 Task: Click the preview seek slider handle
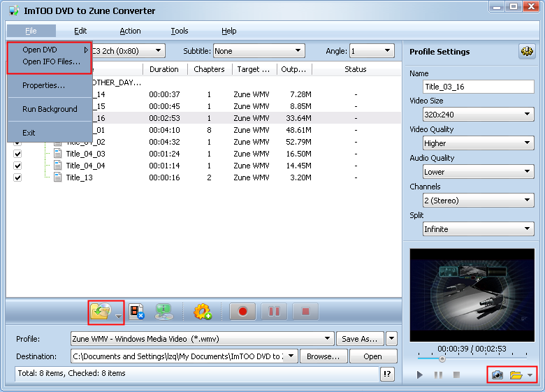point(442,358)
